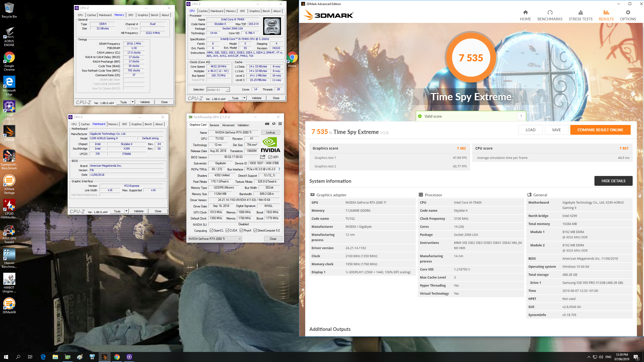The height and width of the screenshot is (362, 644).
Task: Open Caches tab in CPU-Z CPU window
Action: click(x=203, y=11)
